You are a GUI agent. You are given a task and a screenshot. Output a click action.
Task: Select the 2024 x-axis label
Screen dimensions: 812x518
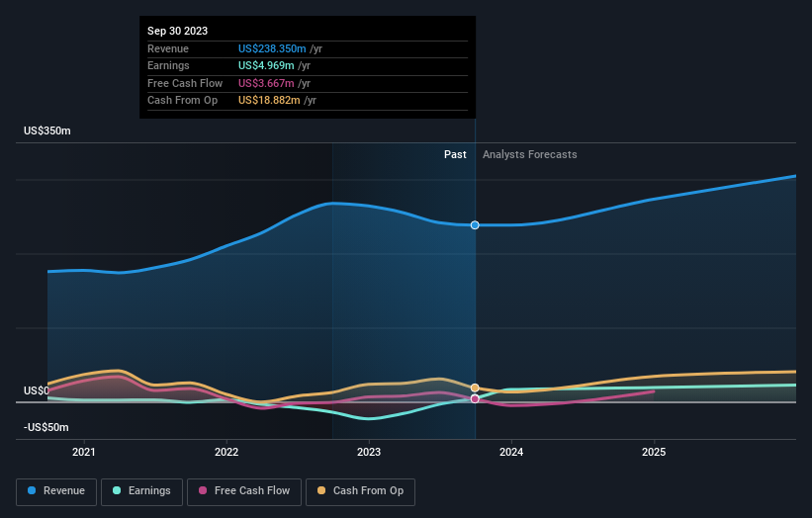511,452
